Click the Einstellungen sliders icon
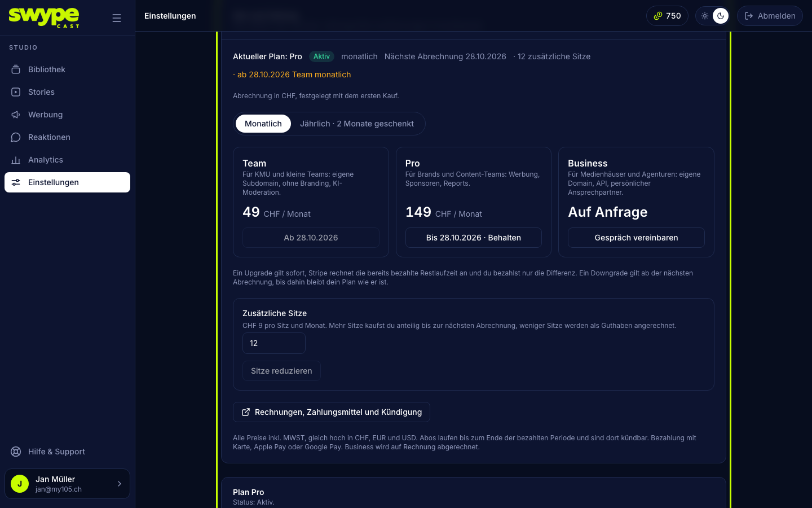Screen dimensions: 812x508 16,182
